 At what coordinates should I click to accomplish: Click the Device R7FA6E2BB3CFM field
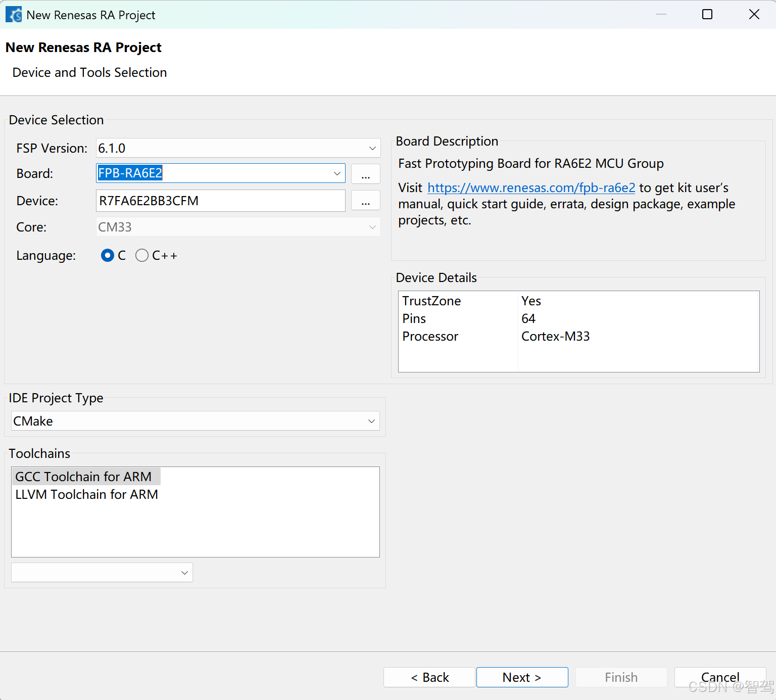[x=221, y=201]
